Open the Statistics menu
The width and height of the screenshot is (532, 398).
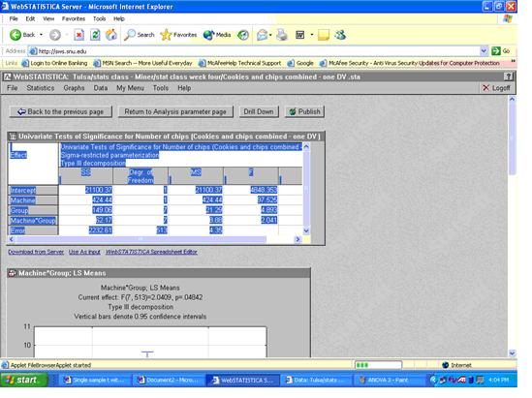click(41, 88)
